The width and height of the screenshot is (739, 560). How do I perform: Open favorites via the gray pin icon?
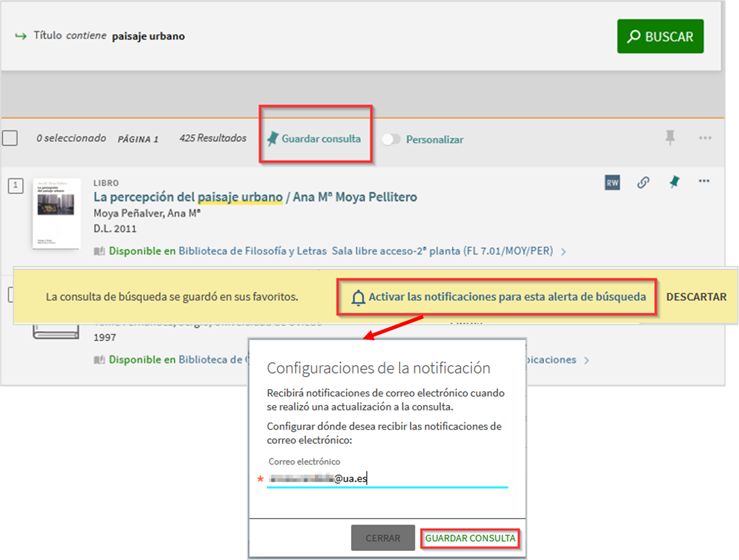coord(670,138)
